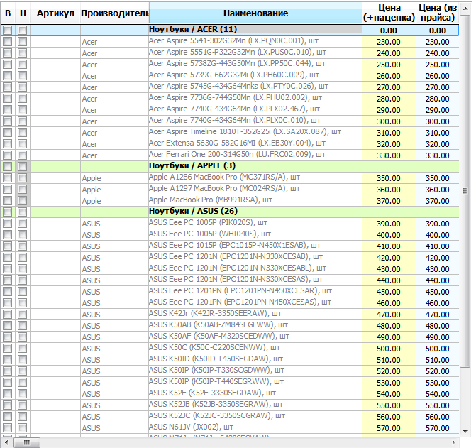Check the В box for ASUS Eee PC 1005P PIK020S
The image size is (476, 448).
(x=8, y=223)
